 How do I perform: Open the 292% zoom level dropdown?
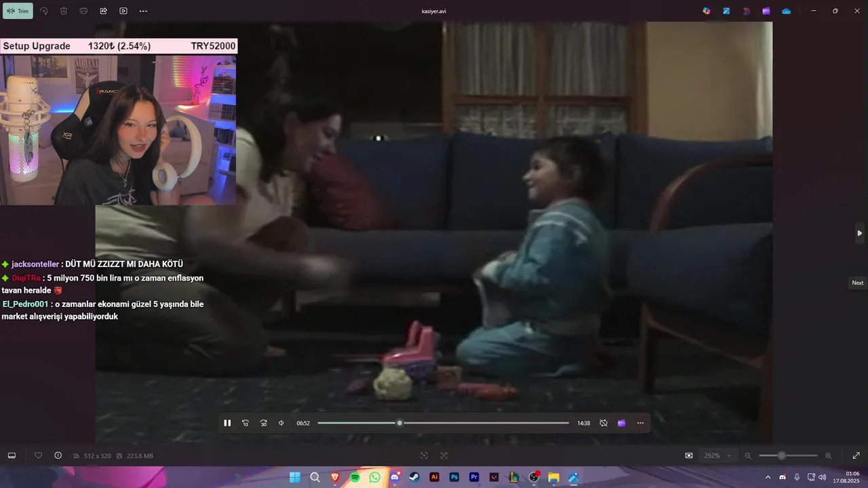coord(718,455)
